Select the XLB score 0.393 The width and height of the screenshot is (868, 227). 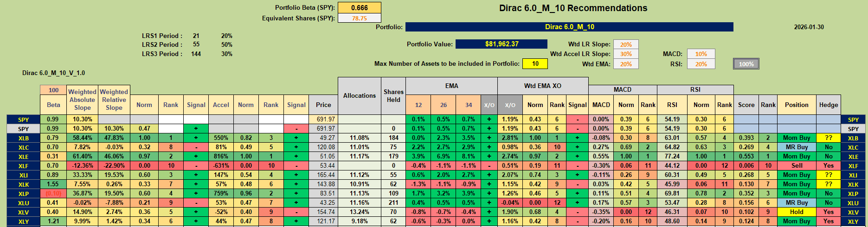746,138
